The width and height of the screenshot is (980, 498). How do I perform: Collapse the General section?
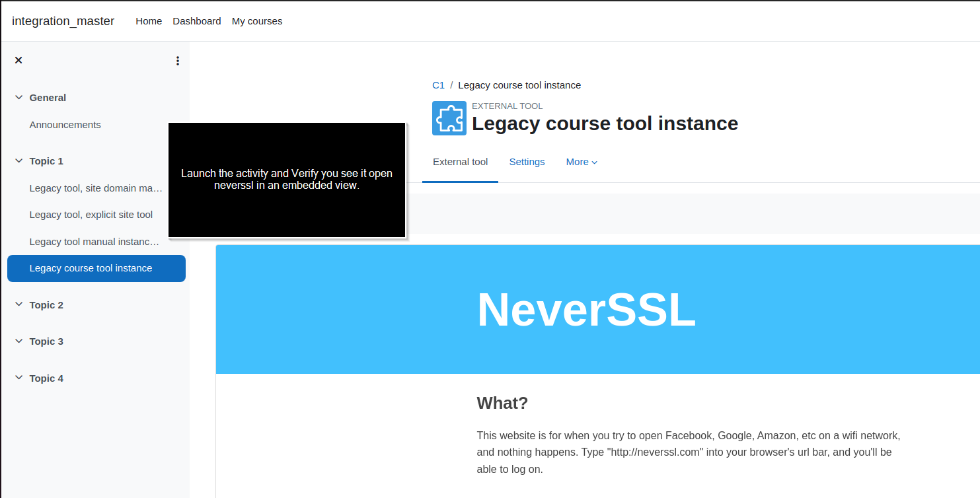click(19, 98)
